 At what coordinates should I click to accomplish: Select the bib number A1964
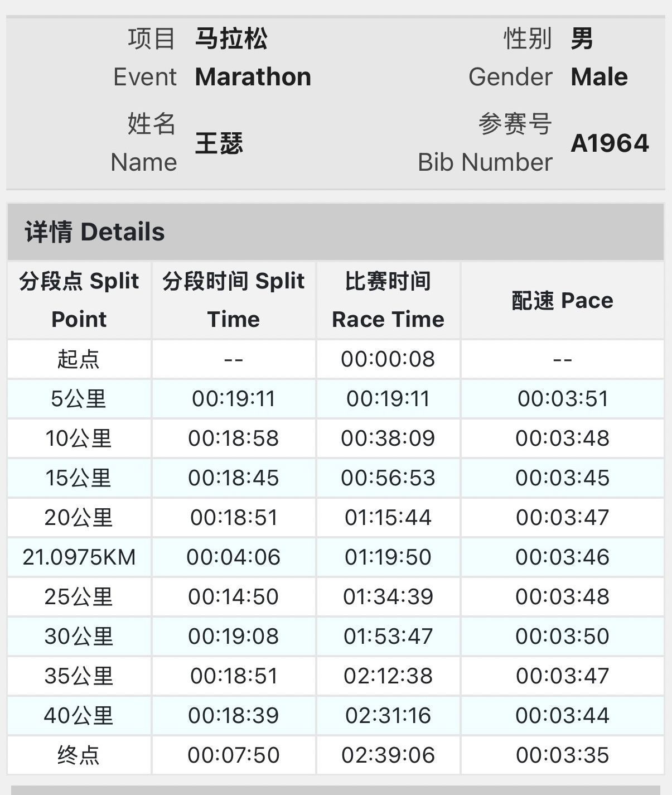[610, 143]
